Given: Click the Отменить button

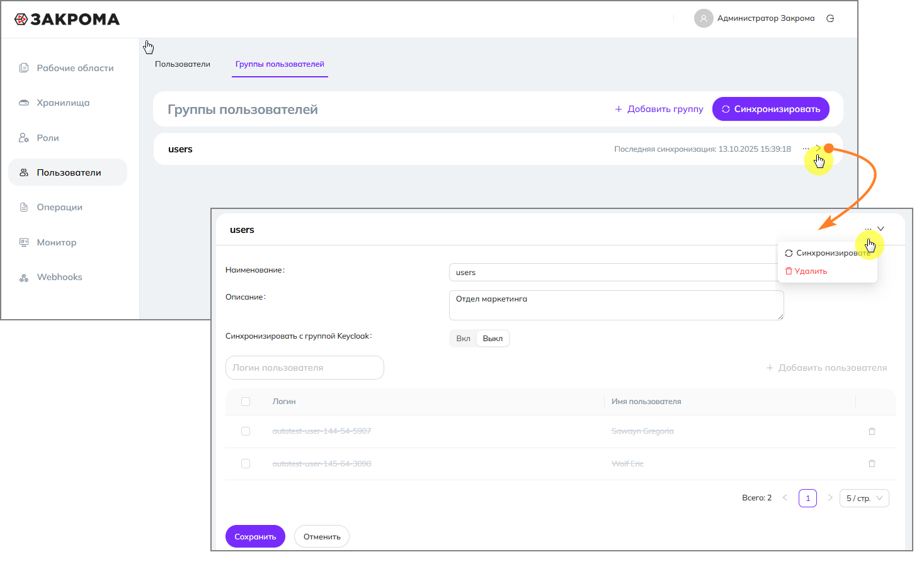Looking at the screenshot, I should 321,537.
